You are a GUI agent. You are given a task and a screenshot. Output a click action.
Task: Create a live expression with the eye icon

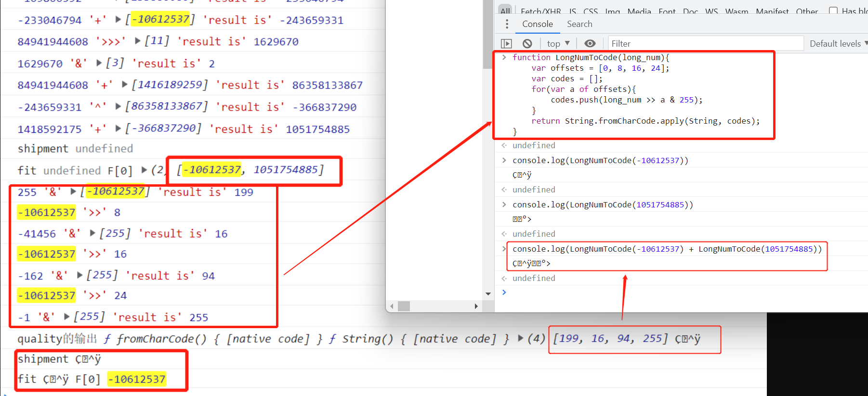click(590, 44)
